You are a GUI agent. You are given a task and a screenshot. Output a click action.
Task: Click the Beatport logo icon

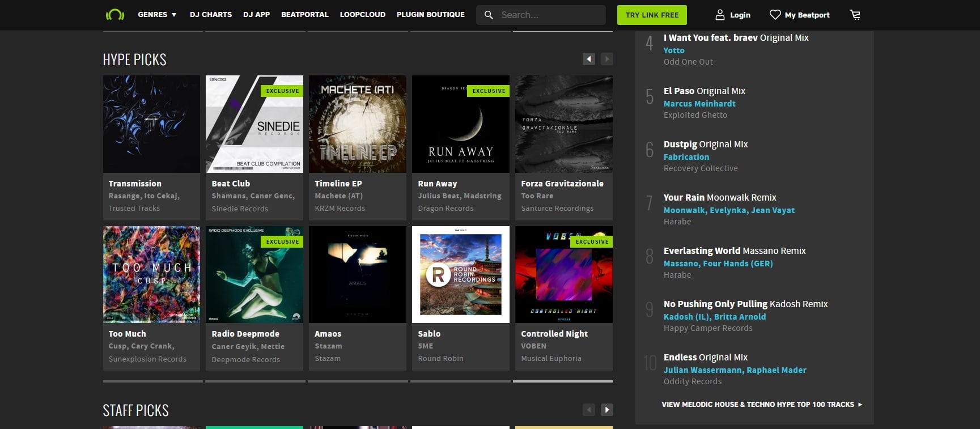(x=115, y=15)
